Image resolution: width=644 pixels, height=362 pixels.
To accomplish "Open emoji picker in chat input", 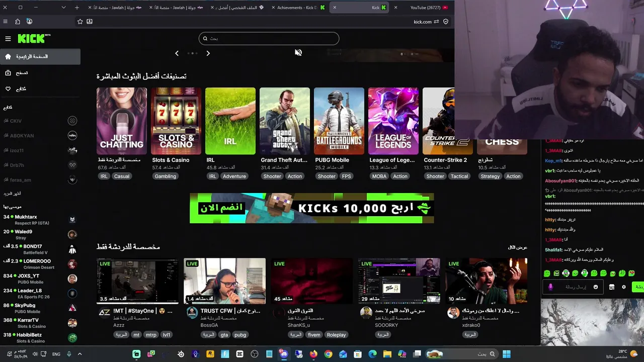I will (x=596, y=287).
